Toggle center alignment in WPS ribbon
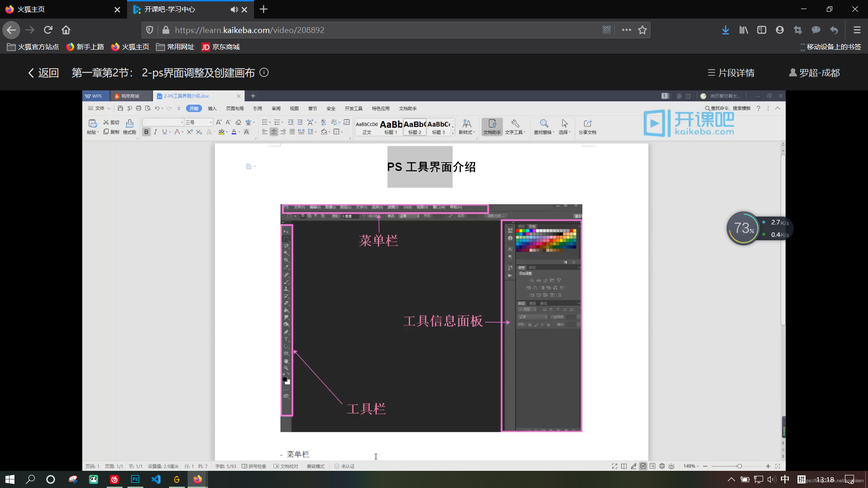The width and height of the screenshot is (868, 488). [274, 132]
